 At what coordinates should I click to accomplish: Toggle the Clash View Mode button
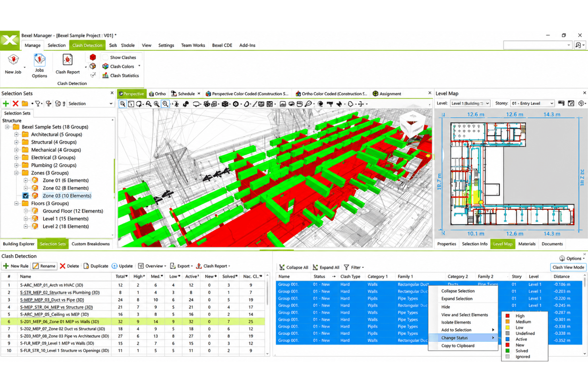568,267
